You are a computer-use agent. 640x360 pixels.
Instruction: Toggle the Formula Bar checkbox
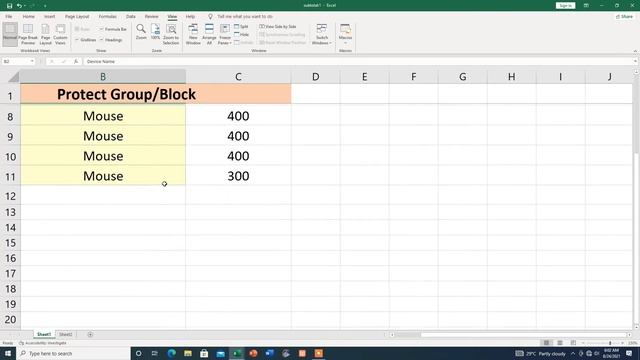click(113, 29)
